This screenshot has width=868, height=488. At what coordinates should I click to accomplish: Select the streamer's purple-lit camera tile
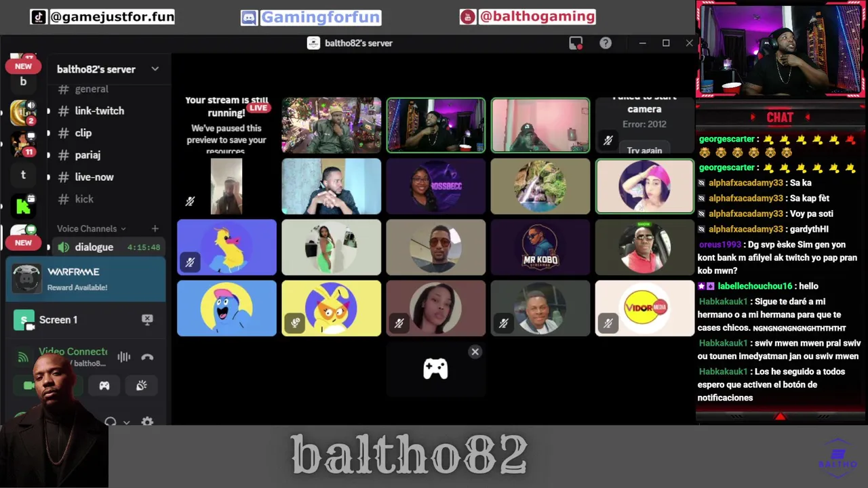point(435,125)
